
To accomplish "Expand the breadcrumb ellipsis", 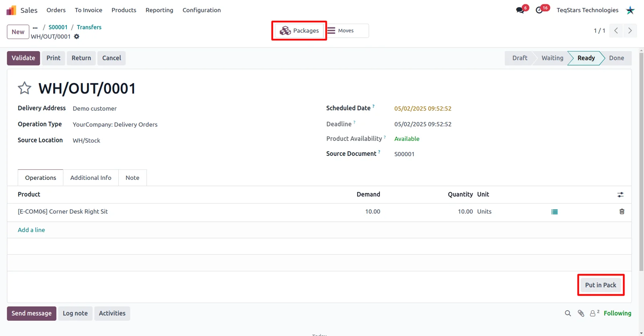I will click(35, 28).
